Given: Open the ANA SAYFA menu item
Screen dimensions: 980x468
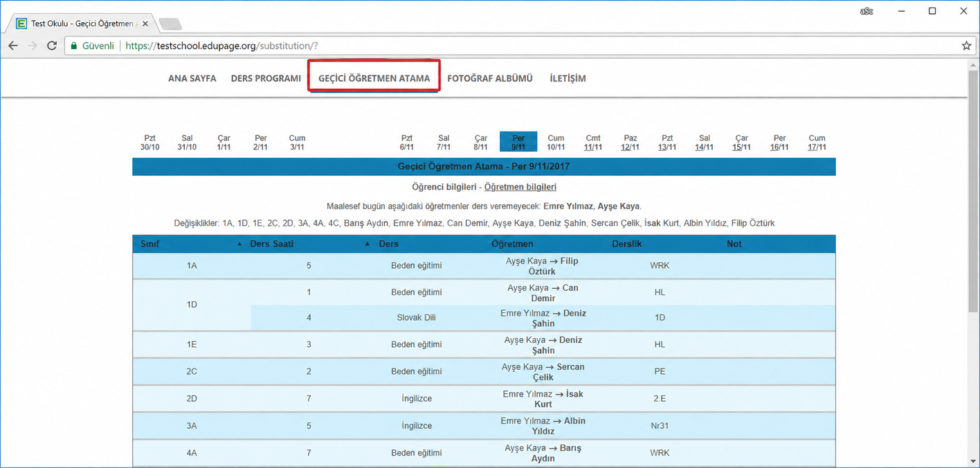Looking at the screenshot, I should coord(192,78).
